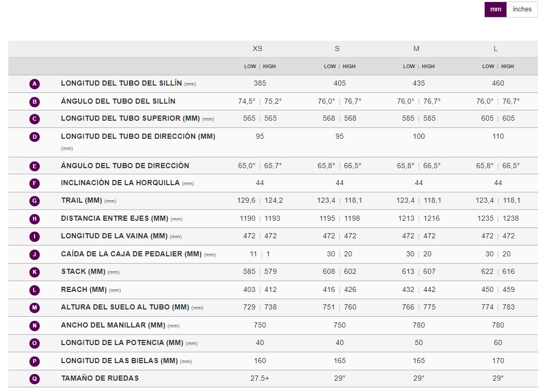
Task: Select the Reach (MM) row label
Action: click(x=84, y=290)
